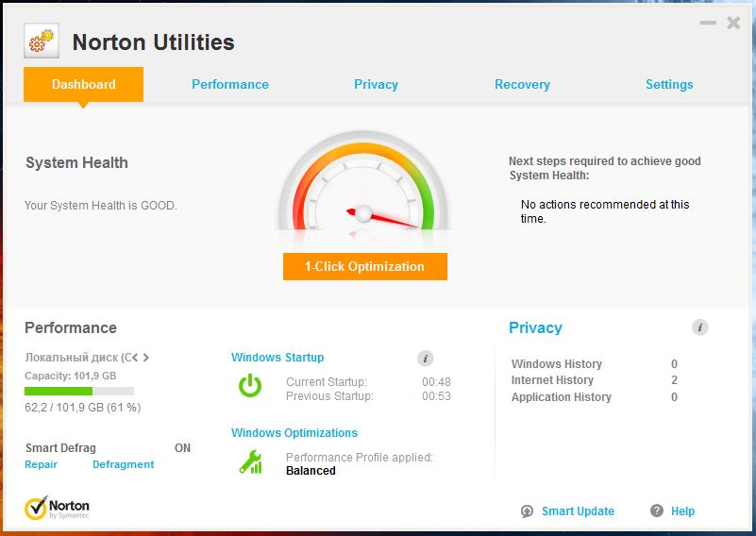Toggle the Smart Defrag ON setting
Image resolution: width=756 pixels, height=536 pixels.
[182, 448]
